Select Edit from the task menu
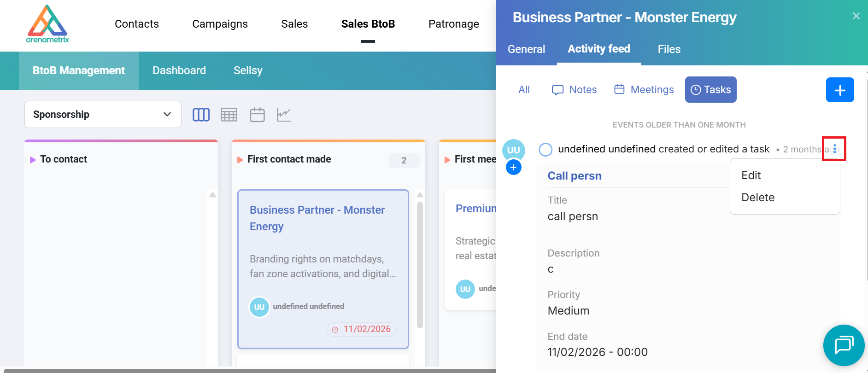The image size is (868, 373). tap(751, 175)
